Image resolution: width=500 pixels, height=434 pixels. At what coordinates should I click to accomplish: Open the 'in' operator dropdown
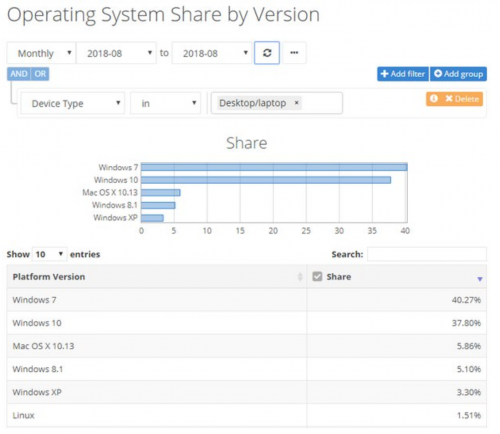point(166,103)
